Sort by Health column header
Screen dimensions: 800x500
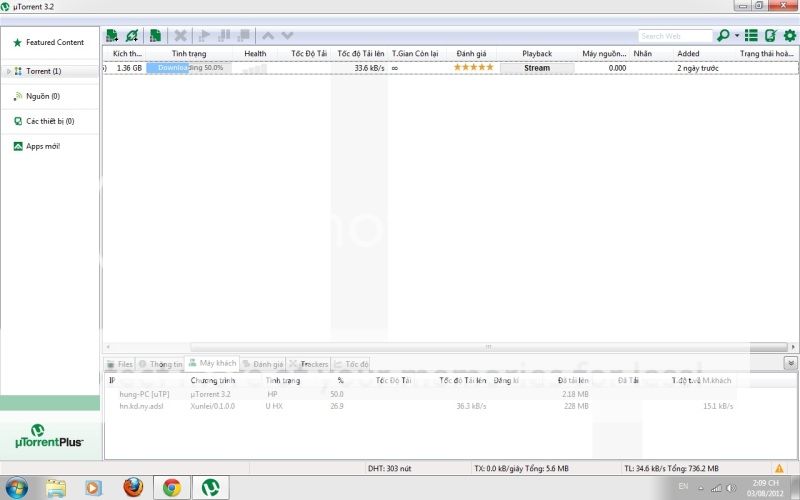[x=255, y=54]
